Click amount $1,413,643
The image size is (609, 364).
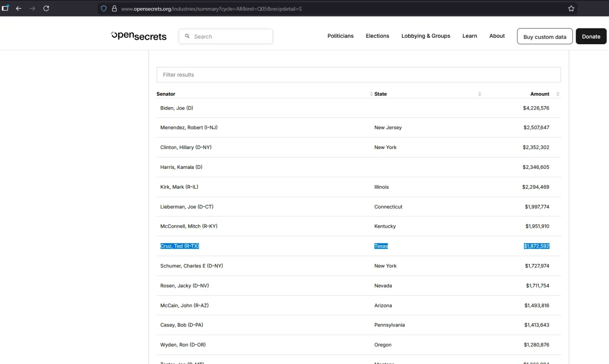point(537,325)
